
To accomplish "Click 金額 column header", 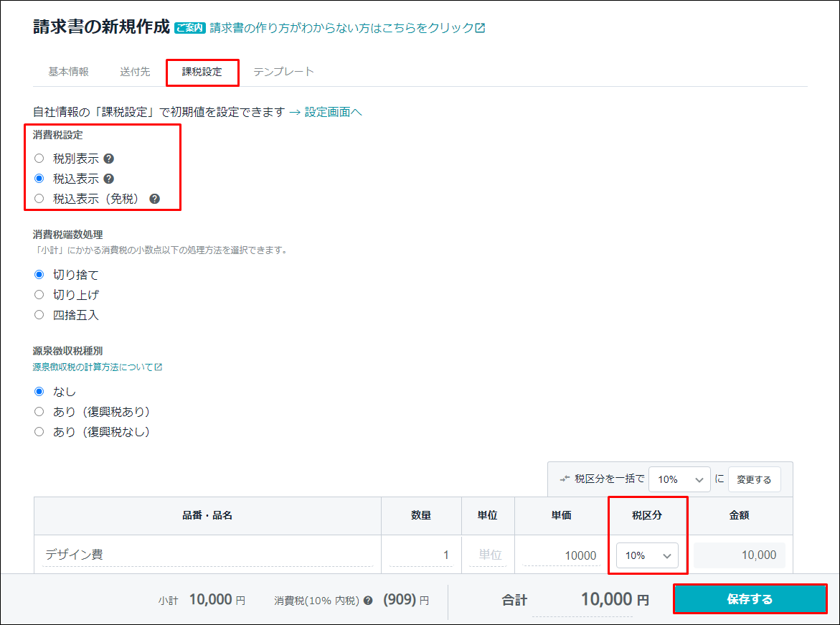I will coord(740,516).
